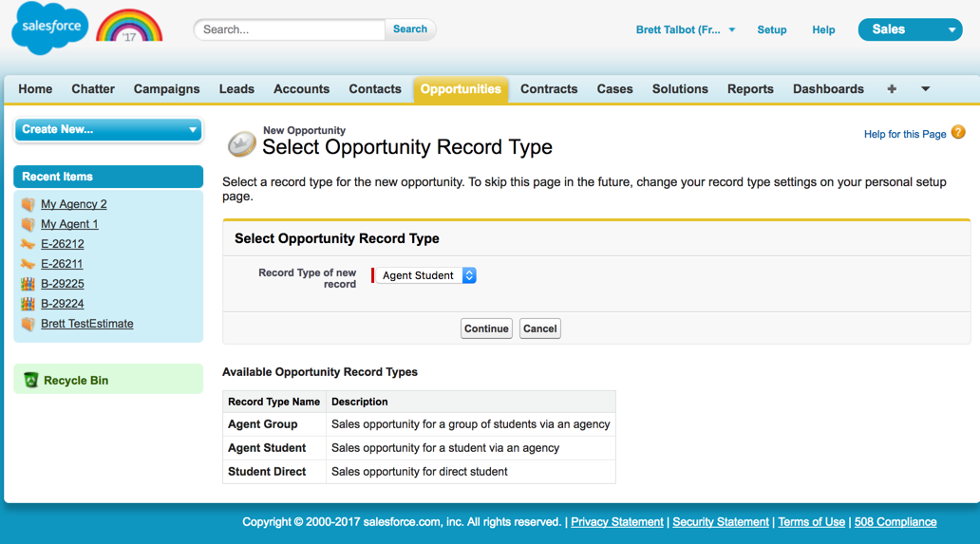Open the Privacy Statement link

tap(616, 522)
